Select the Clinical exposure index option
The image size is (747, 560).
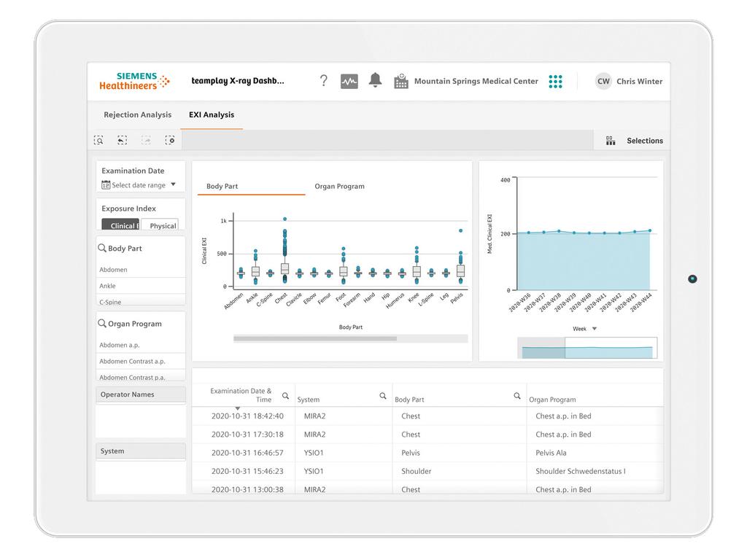coord(120,225)
